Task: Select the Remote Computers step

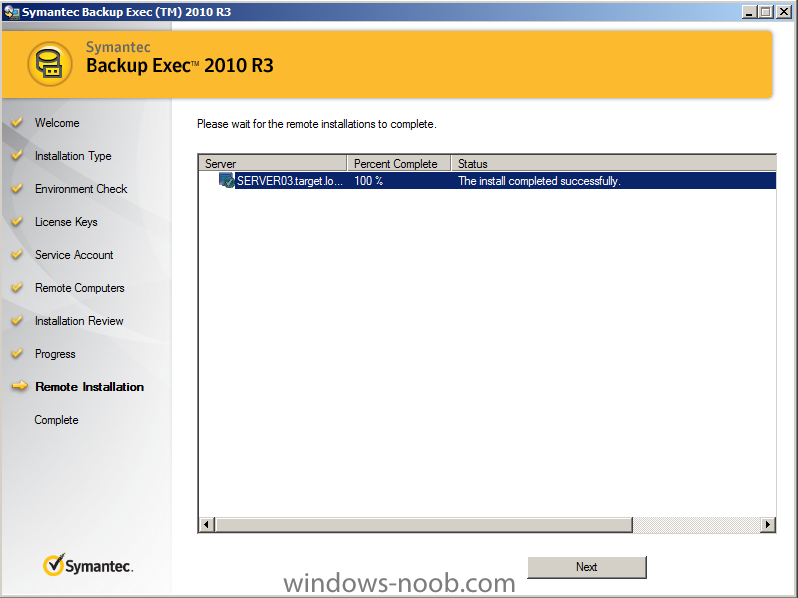Action: point(80,288)
